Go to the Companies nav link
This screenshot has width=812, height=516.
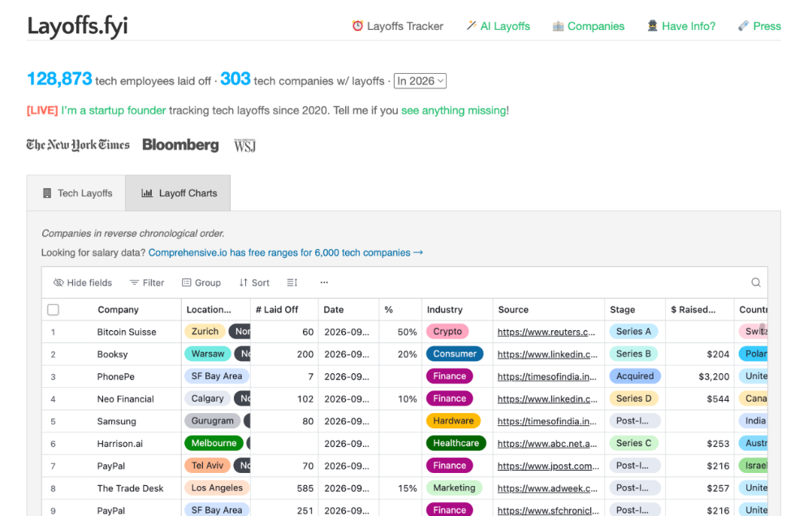(x=588, y=26)
